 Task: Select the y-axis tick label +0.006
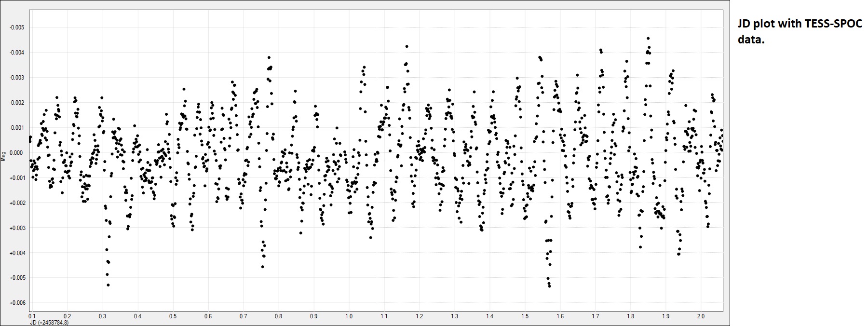16,303
